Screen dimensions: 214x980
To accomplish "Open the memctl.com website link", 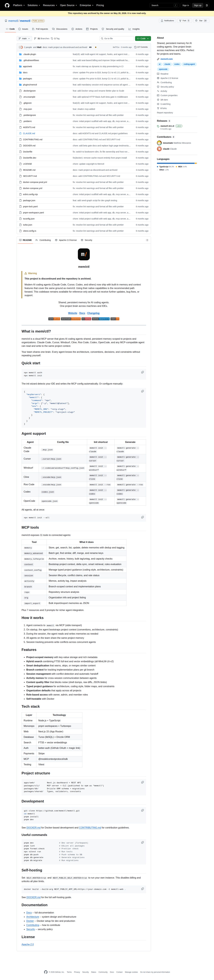I will (x=166, y=59).
